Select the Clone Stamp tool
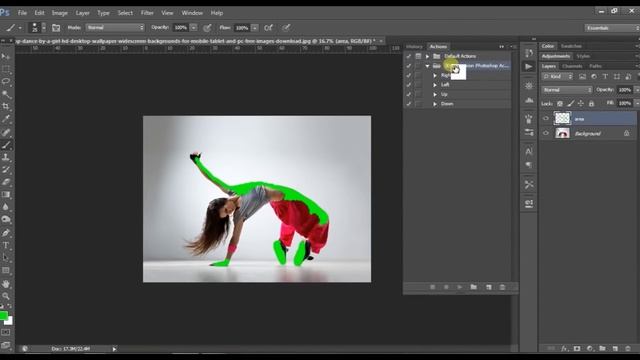The height and width of the screenshot is (360, 640). (x=6, y=157)
